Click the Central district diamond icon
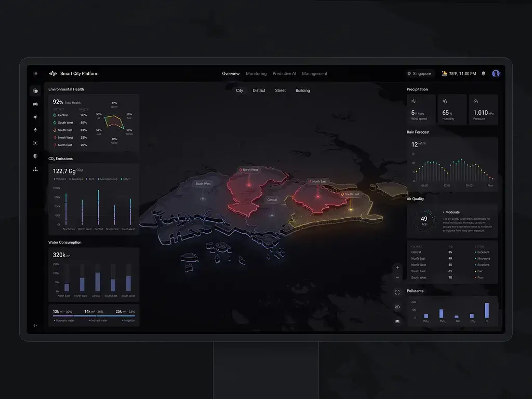Screen dimensions: 532x399 (x=55, y=115)
